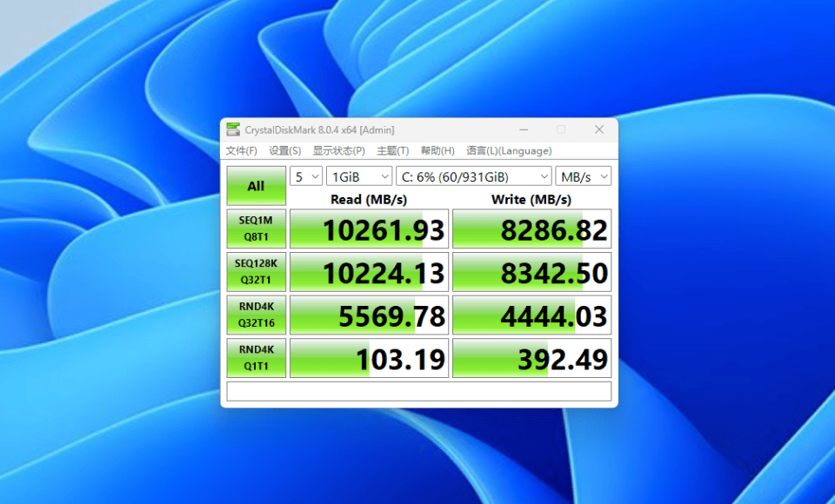
Task: Open the 设置(S) menu
Action: tap(285, 150)
